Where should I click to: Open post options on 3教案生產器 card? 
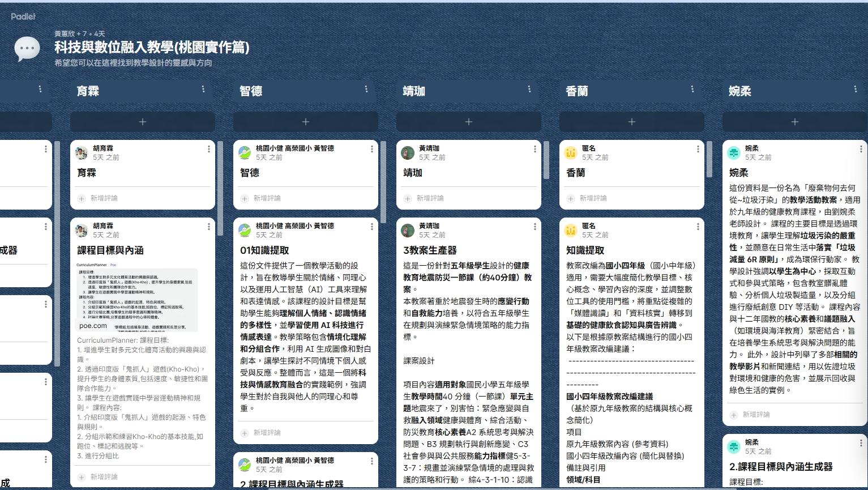(x=534, y=226)
